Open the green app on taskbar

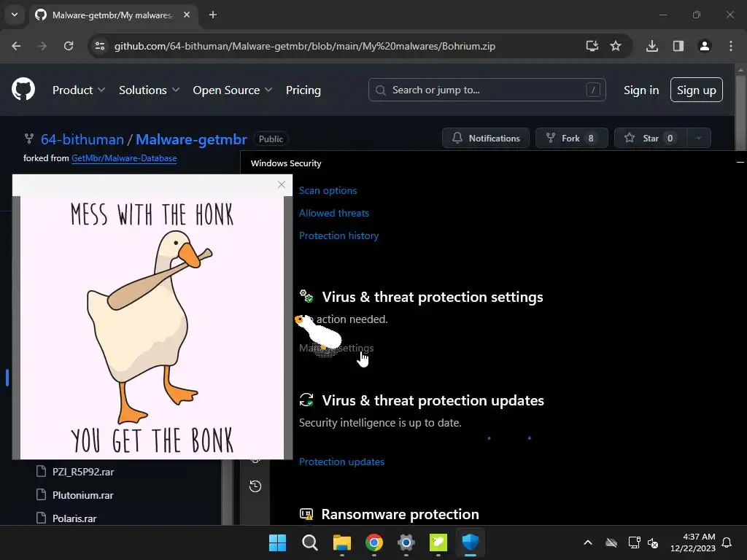tap(438, 542)
